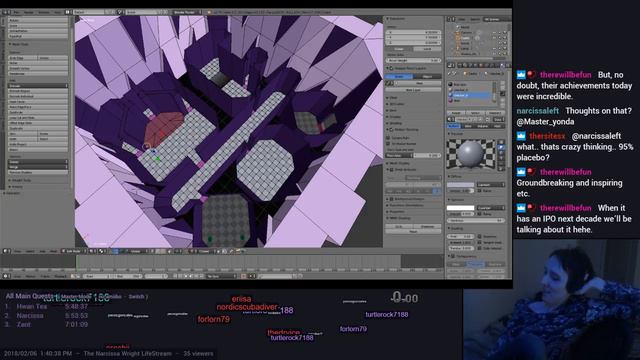
Task: Click the Deselect material button
Action: click(x=495, y=113)
